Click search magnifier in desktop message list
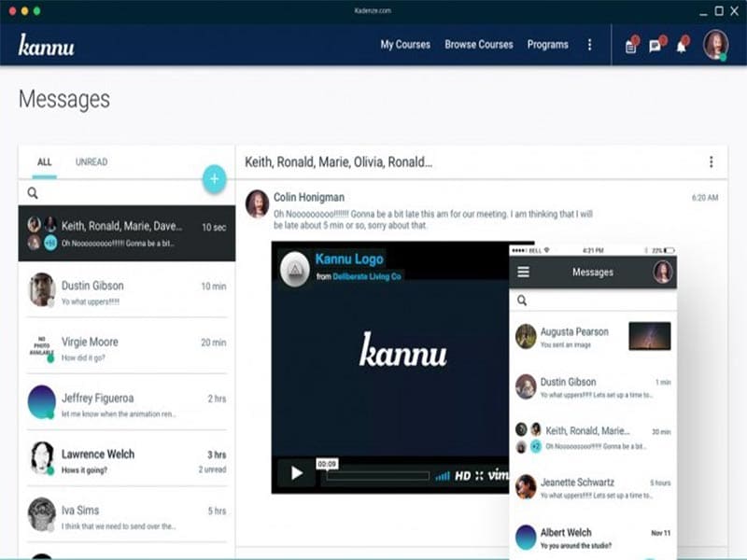Image resolution: width=747 pixels, height=560 pixels. click(33, 193)
